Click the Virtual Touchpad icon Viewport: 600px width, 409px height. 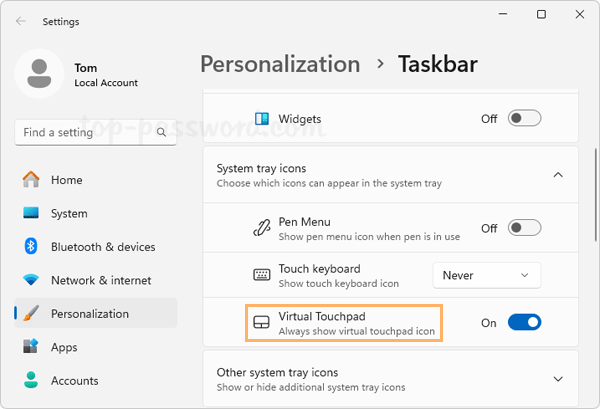coord(262,323)
